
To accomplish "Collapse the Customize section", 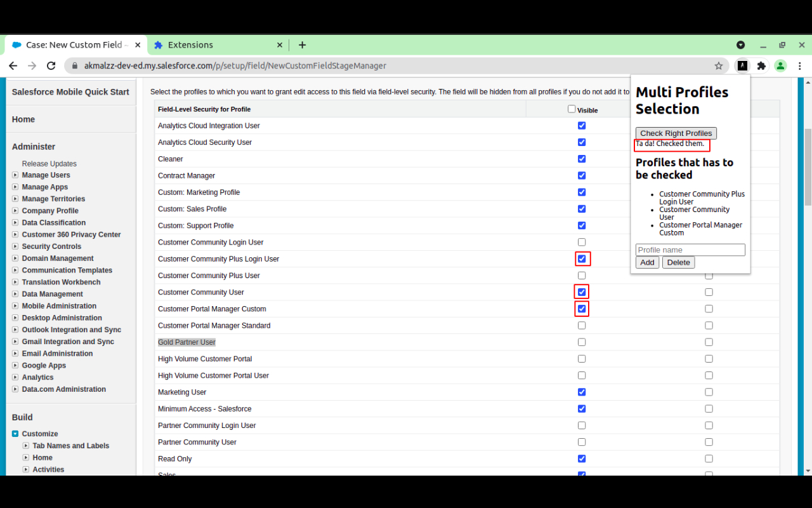I will (x=15, y=434).
